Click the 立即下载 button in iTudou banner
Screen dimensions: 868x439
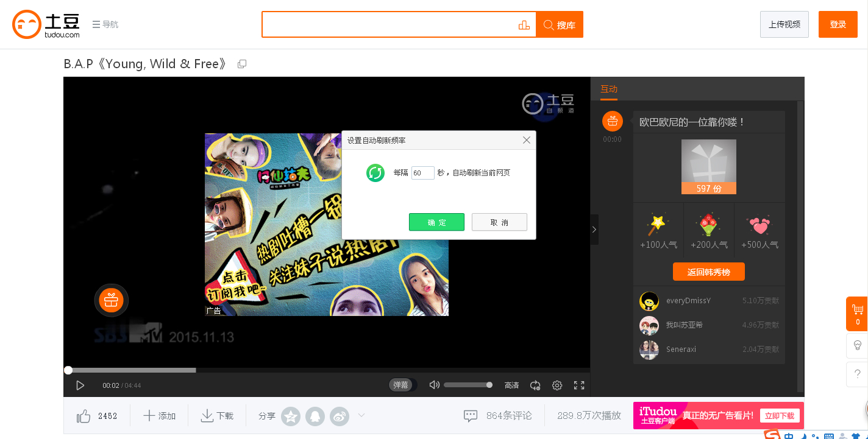point(780,416)
